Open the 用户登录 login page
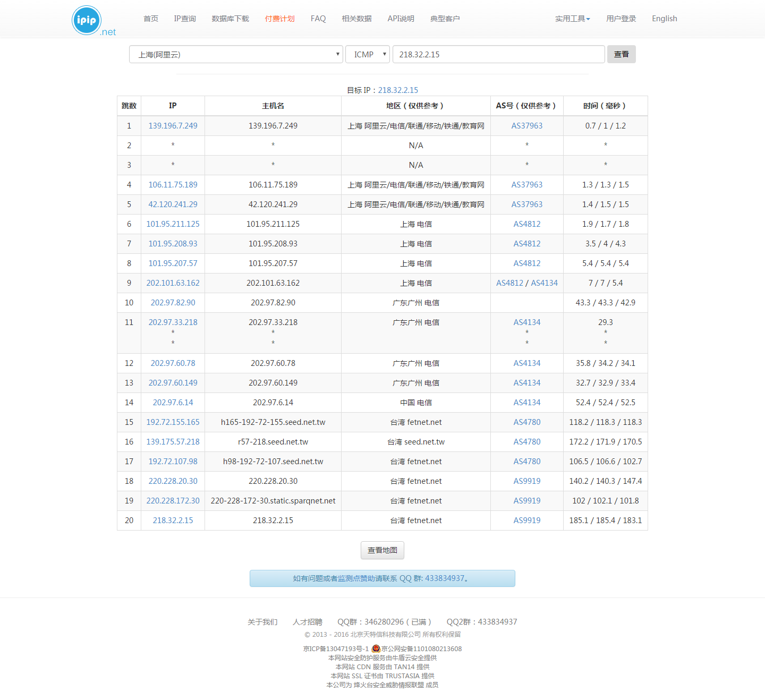The width and height of the screenshot is (765, 700). [x=620, y=19]
